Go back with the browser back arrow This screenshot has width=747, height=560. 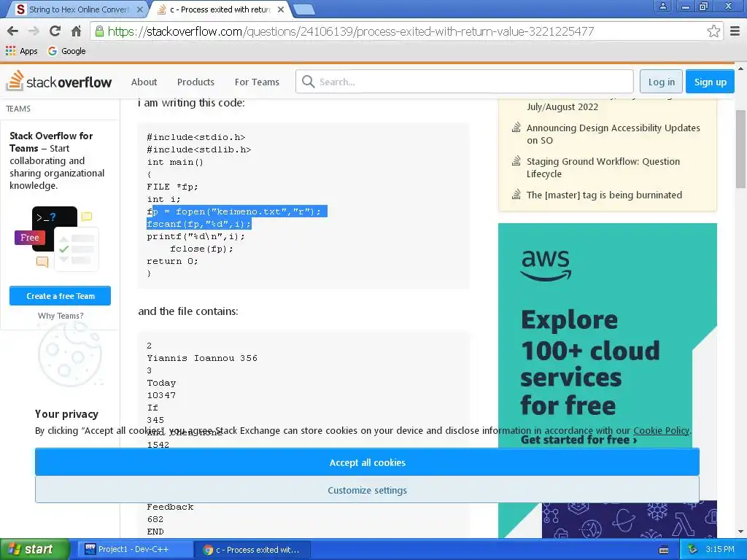pyautogui.click(x=13, y=31)
